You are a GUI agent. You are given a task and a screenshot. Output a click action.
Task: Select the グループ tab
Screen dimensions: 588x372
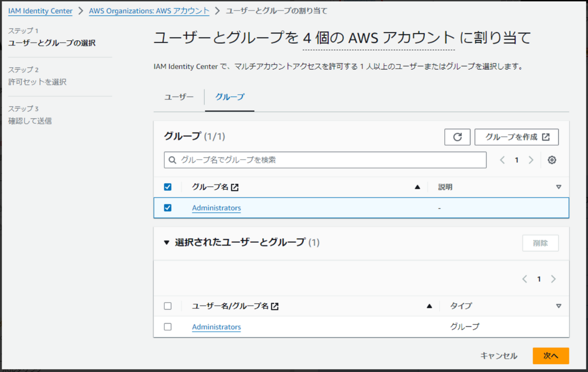(x=230, y=97)
